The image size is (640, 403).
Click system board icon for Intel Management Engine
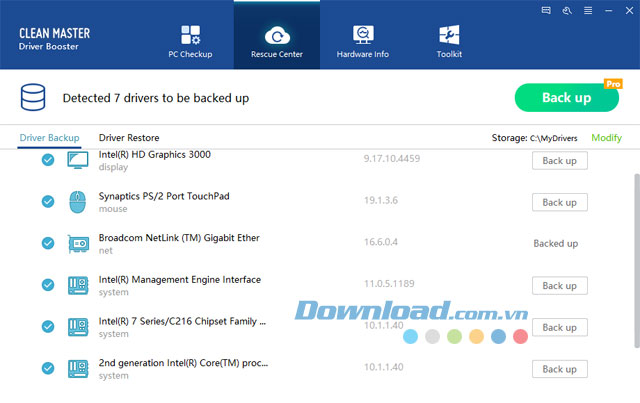(78, 285)
